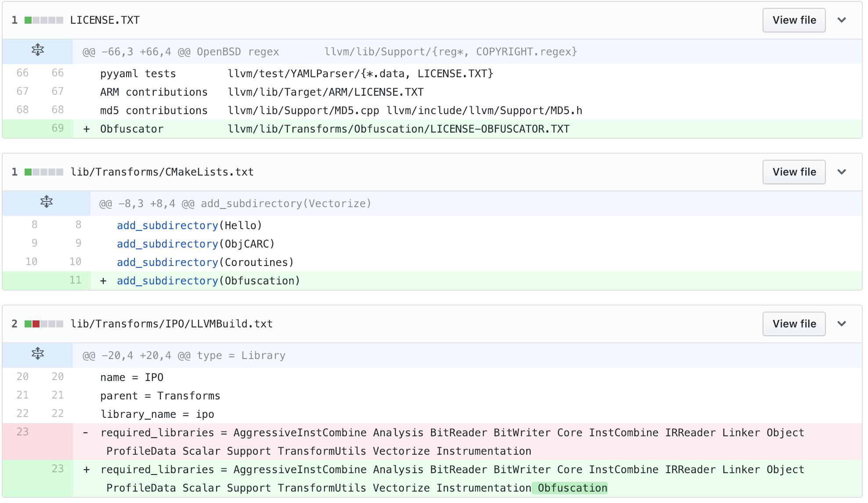Expand hidden lines in LICENSE.TXT diff

(38, 50)
